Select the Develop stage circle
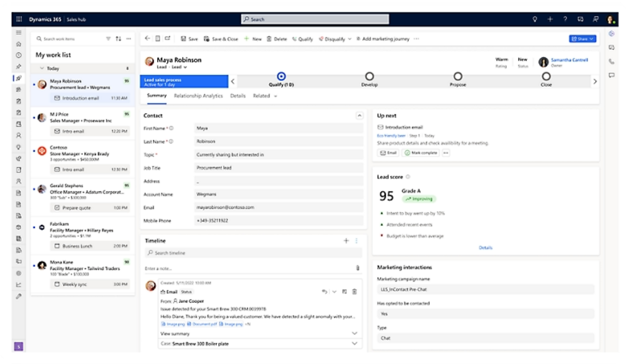Image resolution: width=627 pixels, height=364 pixels. (370, 76)
